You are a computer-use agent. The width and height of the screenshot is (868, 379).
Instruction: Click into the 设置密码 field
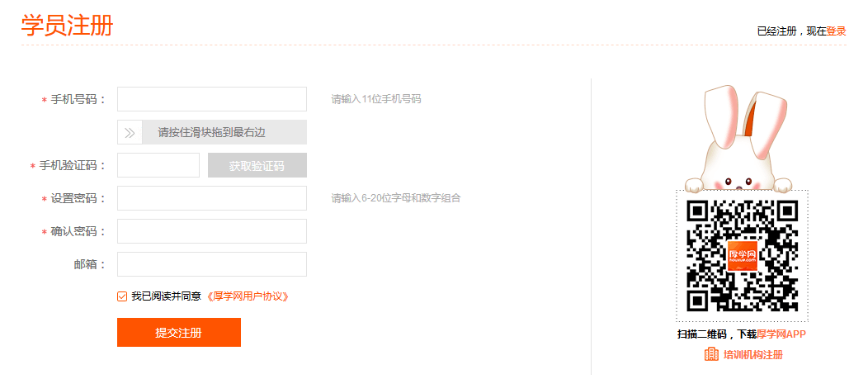coord(212,198)
